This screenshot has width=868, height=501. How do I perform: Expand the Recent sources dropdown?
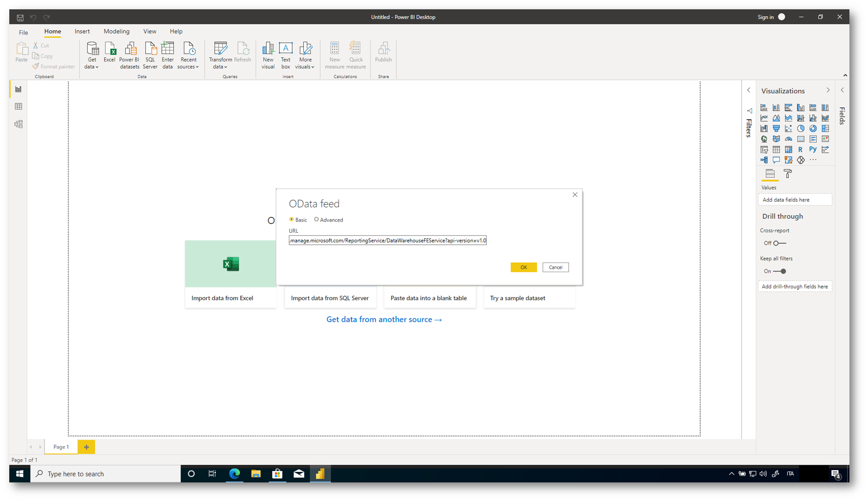pyautogui.click(x=188, y=55)
